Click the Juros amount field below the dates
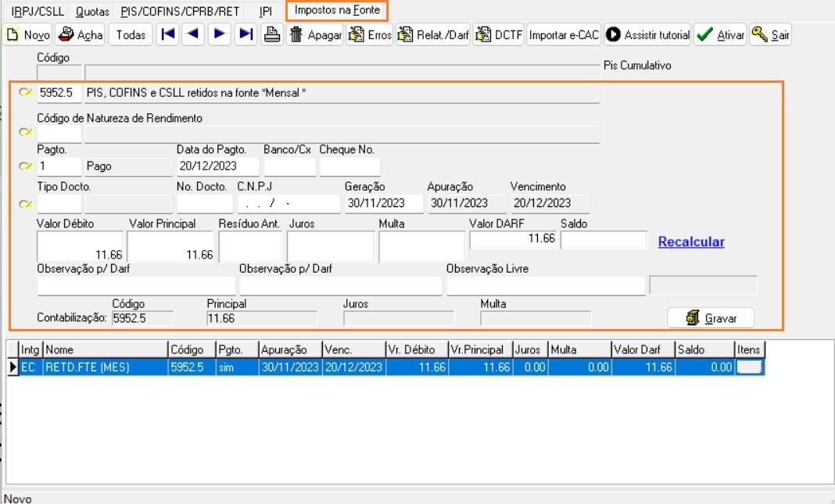Screen dimensions: 835x504 click(x=331, y=247)
